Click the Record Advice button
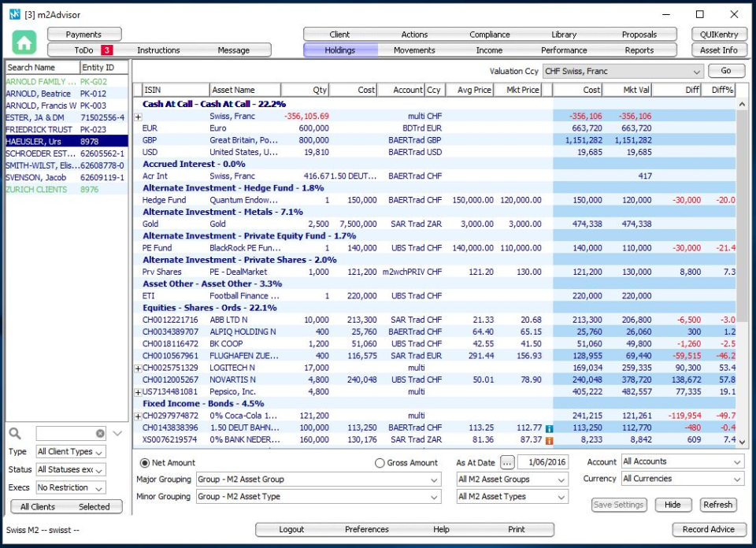Screen dimensions: 756x548 click(709, 530)
